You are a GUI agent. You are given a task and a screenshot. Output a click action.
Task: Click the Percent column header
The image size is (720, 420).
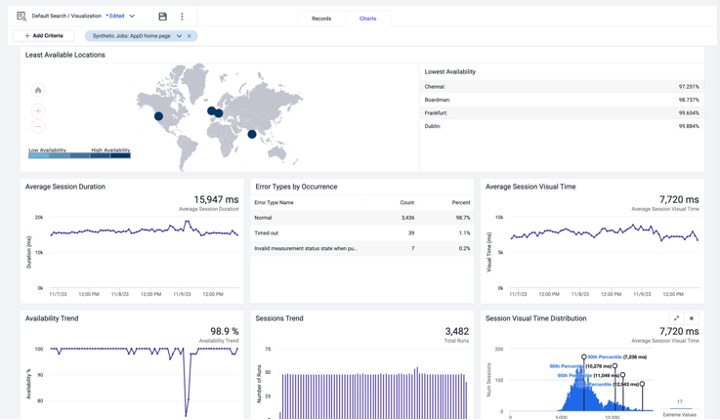461,202
